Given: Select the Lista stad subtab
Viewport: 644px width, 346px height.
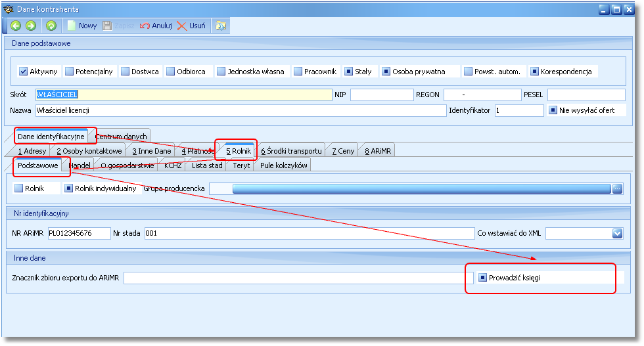Looking at the screenshot, I should pos(207,165).
